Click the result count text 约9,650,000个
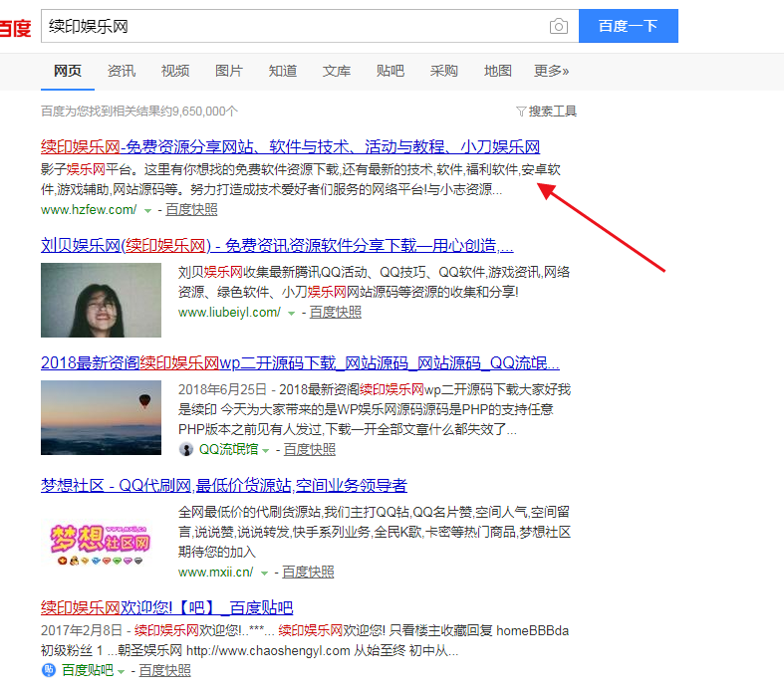 [x=198, y=111]
